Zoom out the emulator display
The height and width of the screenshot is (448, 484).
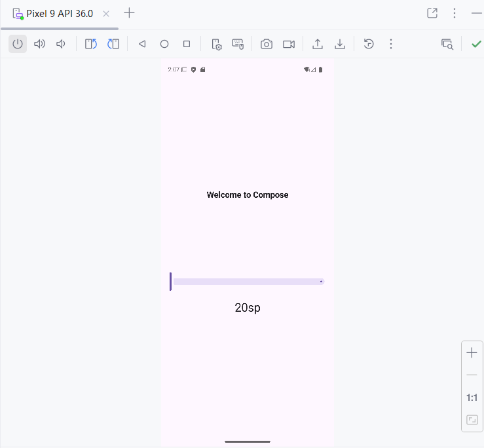(x=472, y=375)
